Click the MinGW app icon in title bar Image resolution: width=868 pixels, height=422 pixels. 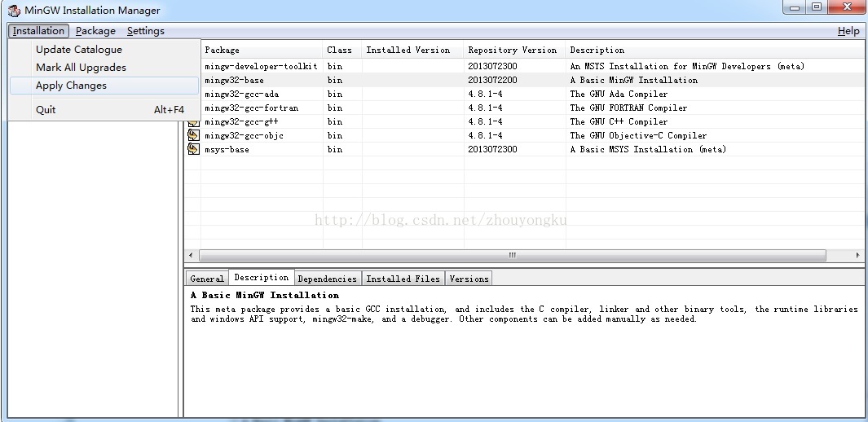[x=14, y=11]
